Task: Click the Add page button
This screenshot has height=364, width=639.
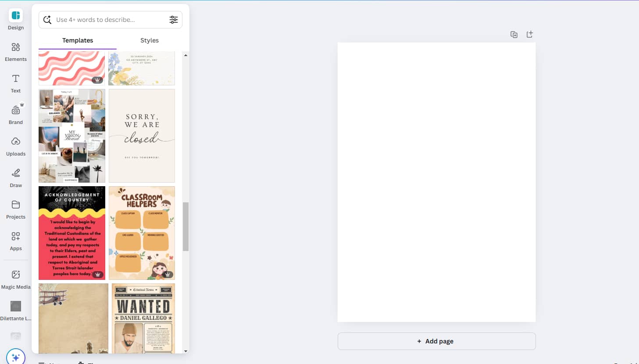Action: pos(436,341)
